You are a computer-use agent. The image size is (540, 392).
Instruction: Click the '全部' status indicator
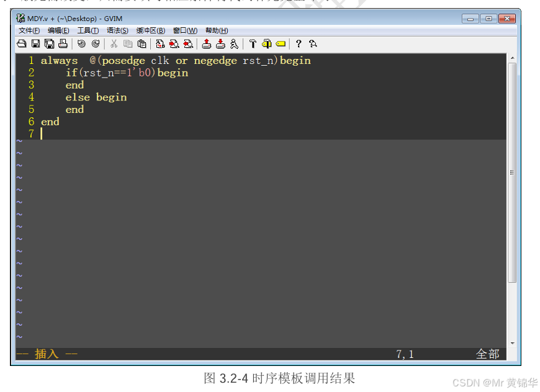pos(488,354)
